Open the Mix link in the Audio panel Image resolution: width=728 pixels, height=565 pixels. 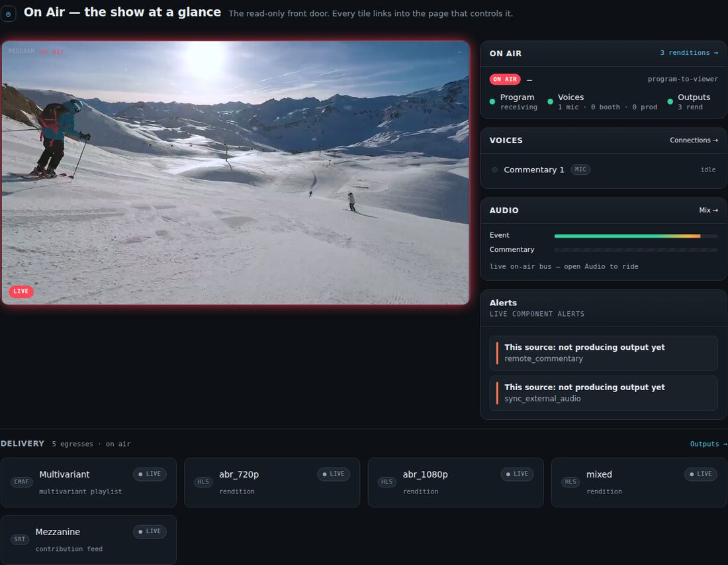[x=709, y=211]
